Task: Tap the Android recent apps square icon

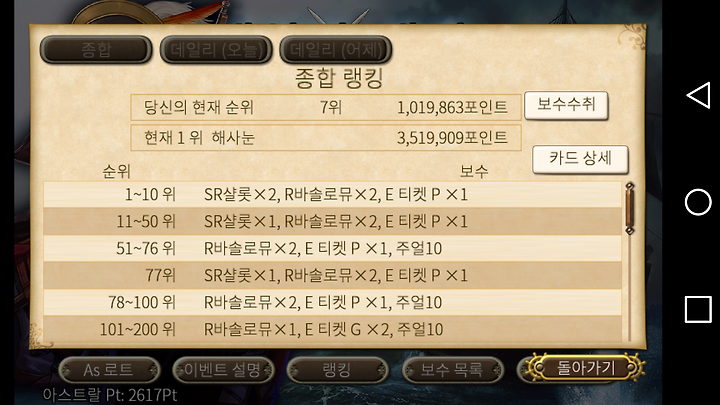Action: tap(698, 309)
